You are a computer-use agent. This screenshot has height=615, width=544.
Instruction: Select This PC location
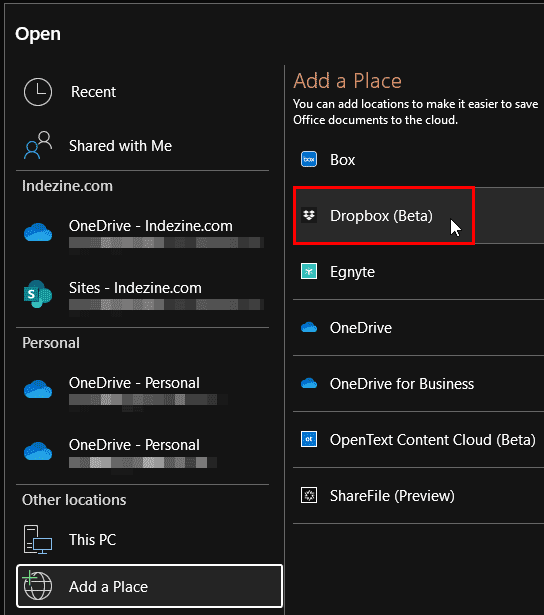click(142, 540)
